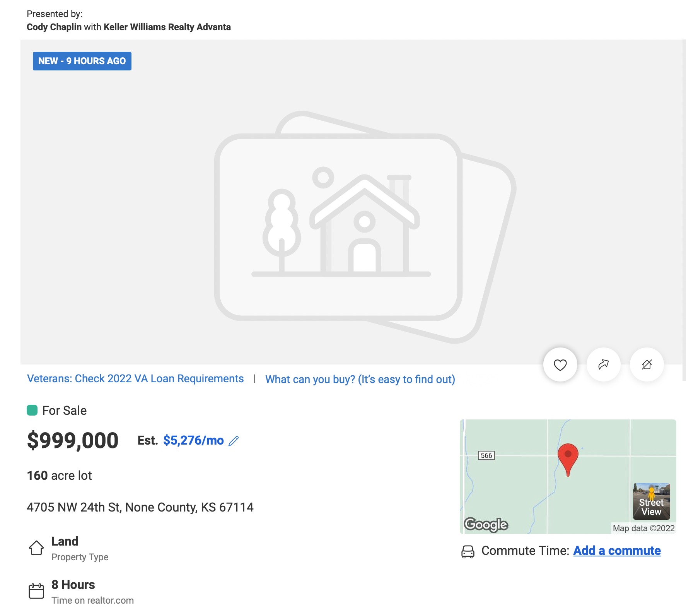
Task: Open Street View thumbnail on map
Action: point(651,501)
